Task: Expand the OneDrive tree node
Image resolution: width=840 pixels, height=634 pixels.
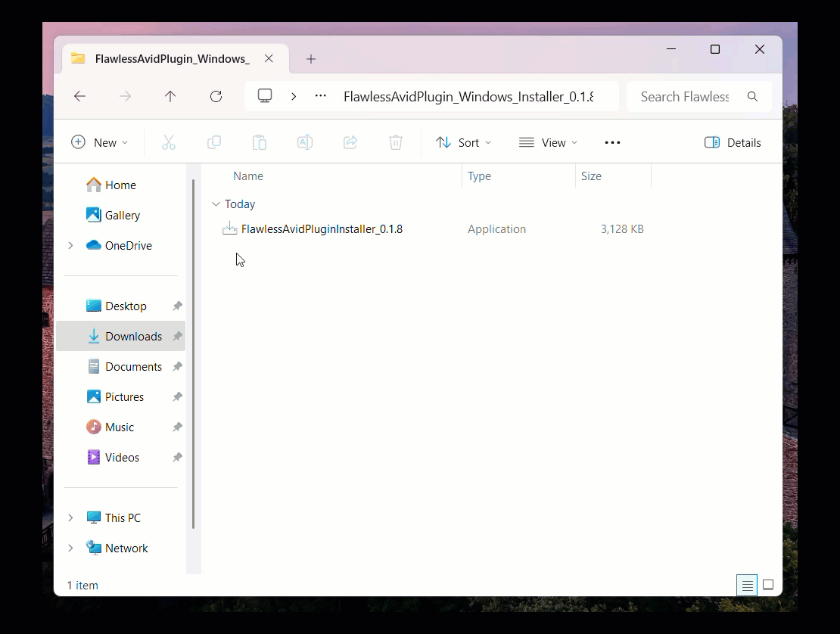Action: coord(70,245)
